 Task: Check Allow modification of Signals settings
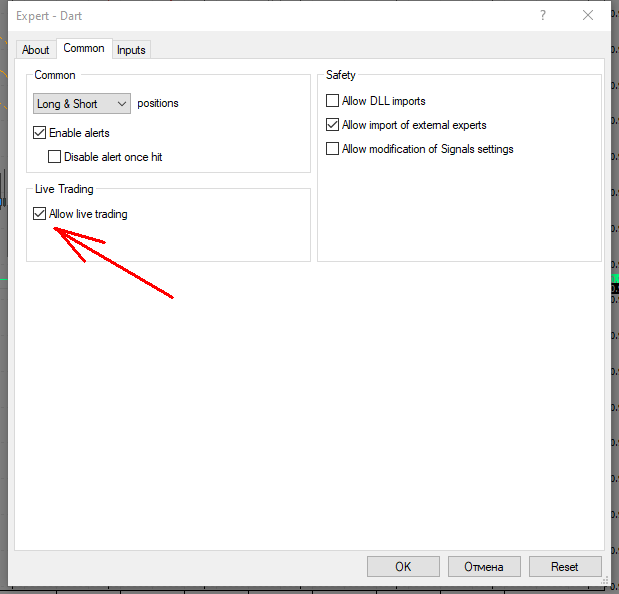click(x=332, y=149)
